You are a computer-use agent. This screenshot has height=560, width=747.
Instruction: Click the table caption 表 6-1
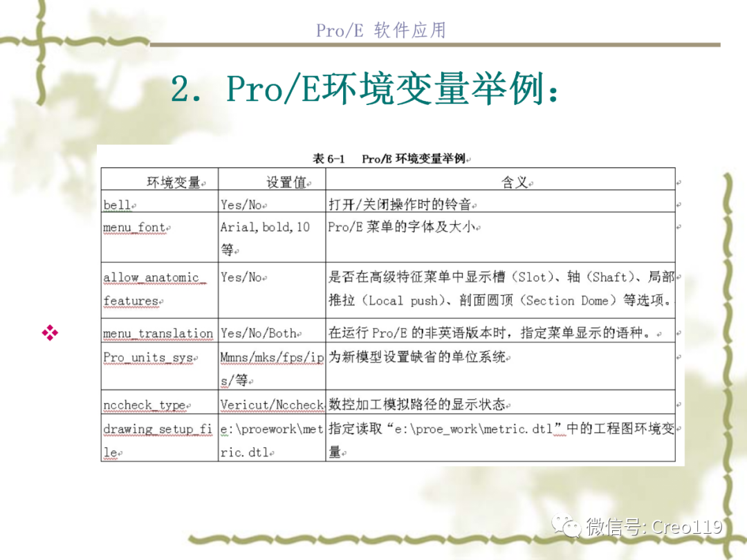331,158
